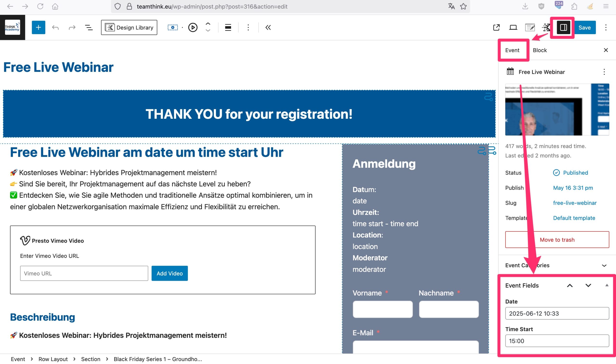
Task: Open block options three-dot menu
Action: pyautogui.click(x=248, y=27)
